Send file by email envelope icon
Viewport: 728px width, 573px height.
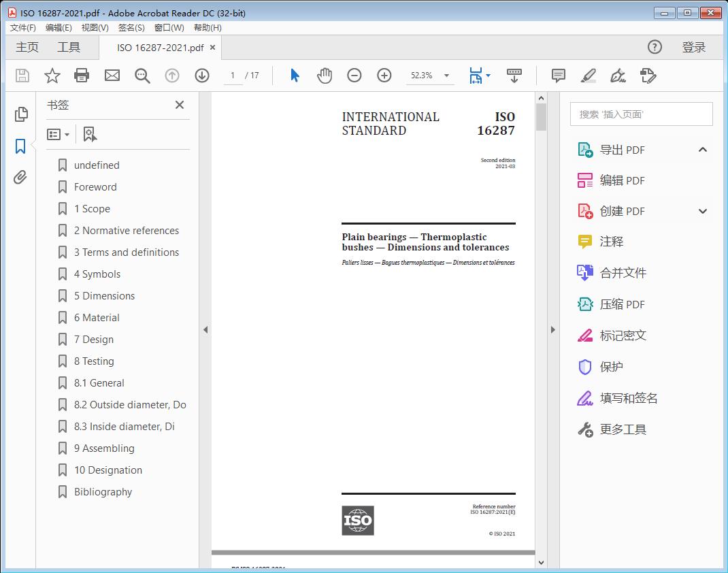(x=112, y=76)
